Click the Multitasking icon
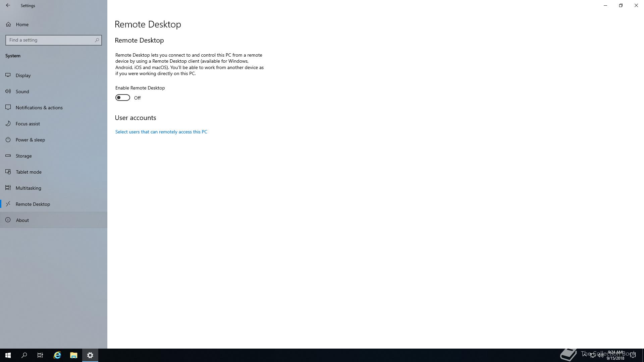This screenshot has width=644, height=362. click(8, 188)
